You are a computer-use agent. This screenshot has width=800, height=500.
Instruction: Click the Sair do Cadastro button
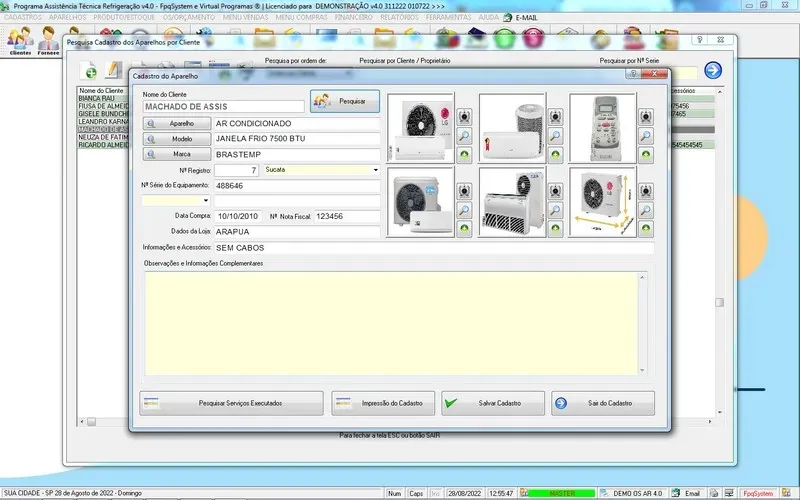point(602,403)
